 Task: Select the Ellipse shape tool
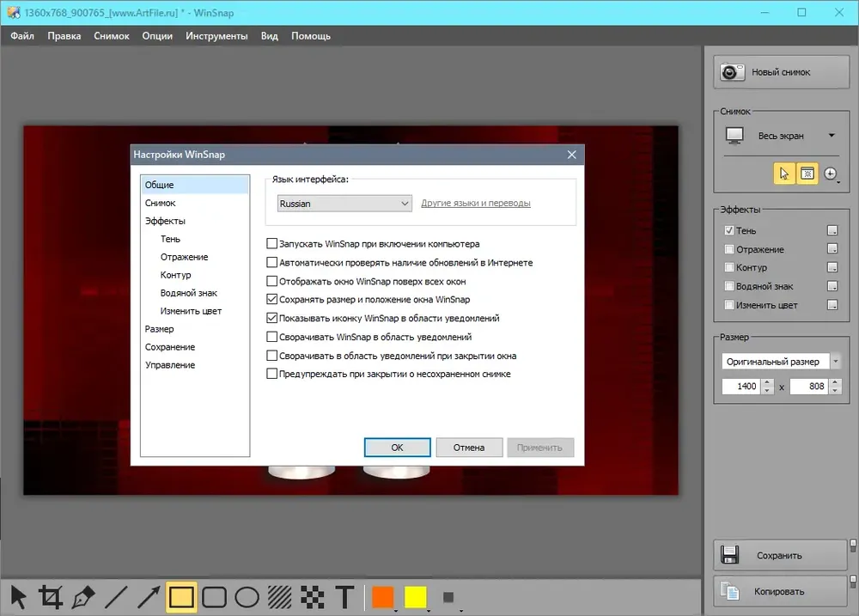(247, 597)
